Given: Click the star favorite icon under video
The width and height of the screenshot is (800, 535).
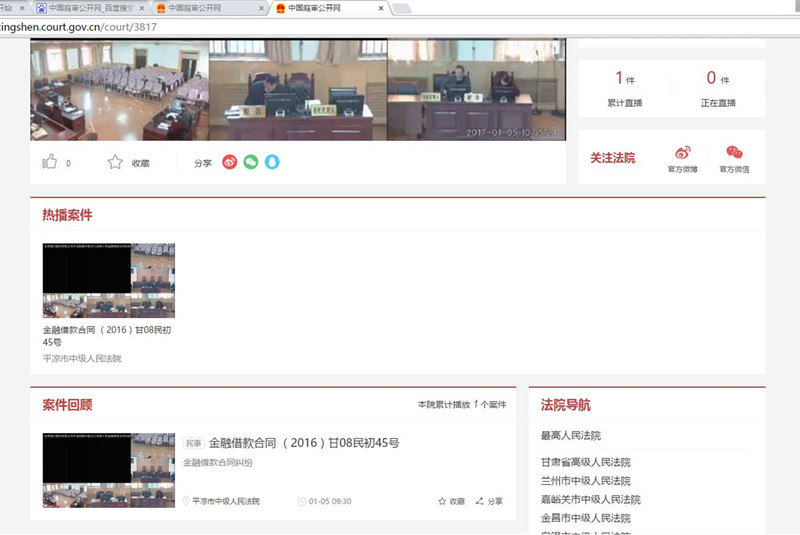Looking at the screenshot, I should point(115,162).
